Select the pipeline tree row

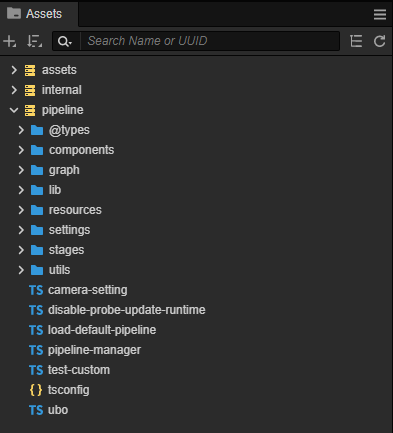196,110
